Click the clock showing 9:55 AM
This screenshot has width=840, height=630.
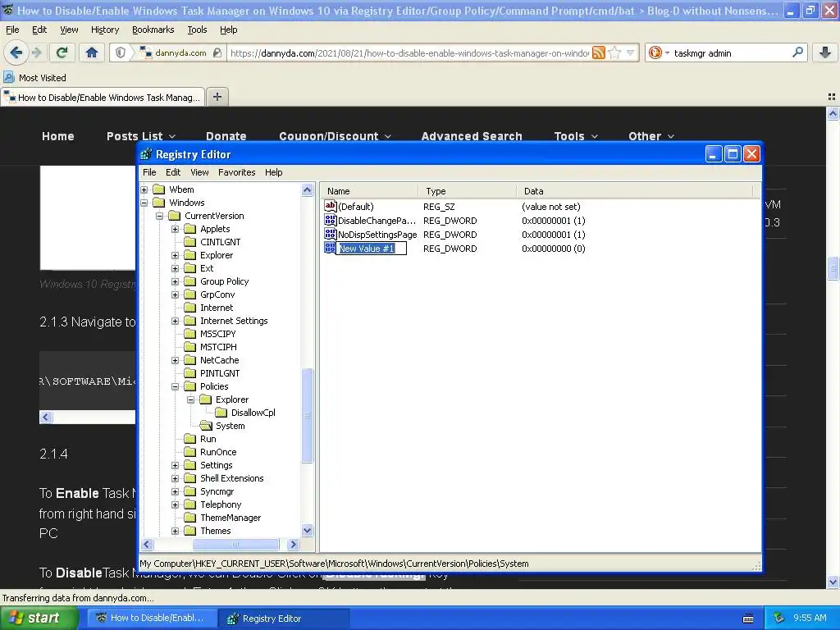(810, 618)
